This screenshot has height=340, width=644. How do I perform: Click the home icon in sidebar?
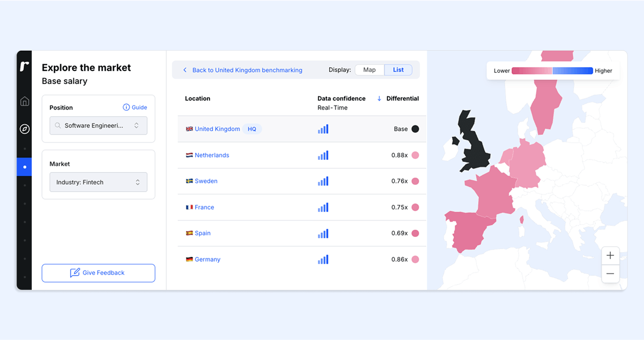[25, 101]
